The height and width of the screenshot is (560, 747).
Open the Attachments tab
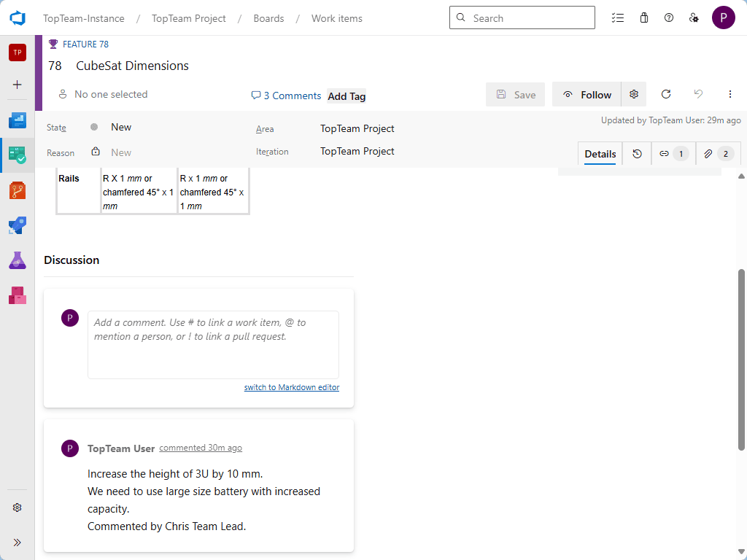(x=717, y=154)
